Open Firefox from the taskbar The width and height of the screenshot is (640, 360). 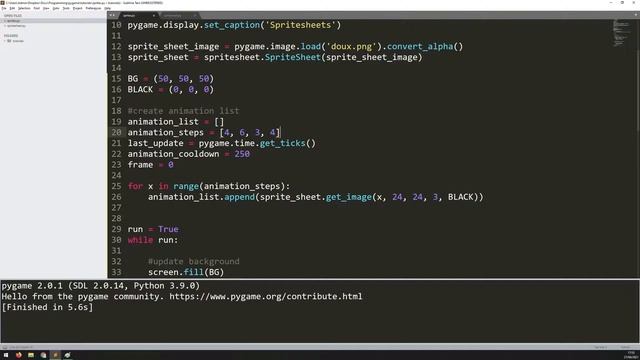pyautogui.click(x=19, y=355)
